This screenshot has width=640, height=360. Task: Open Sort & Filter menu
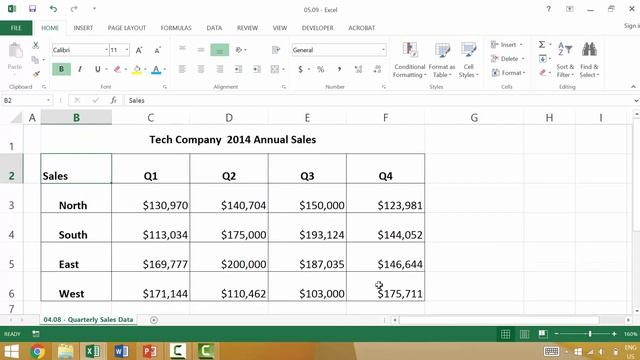(x=565, y=60)
